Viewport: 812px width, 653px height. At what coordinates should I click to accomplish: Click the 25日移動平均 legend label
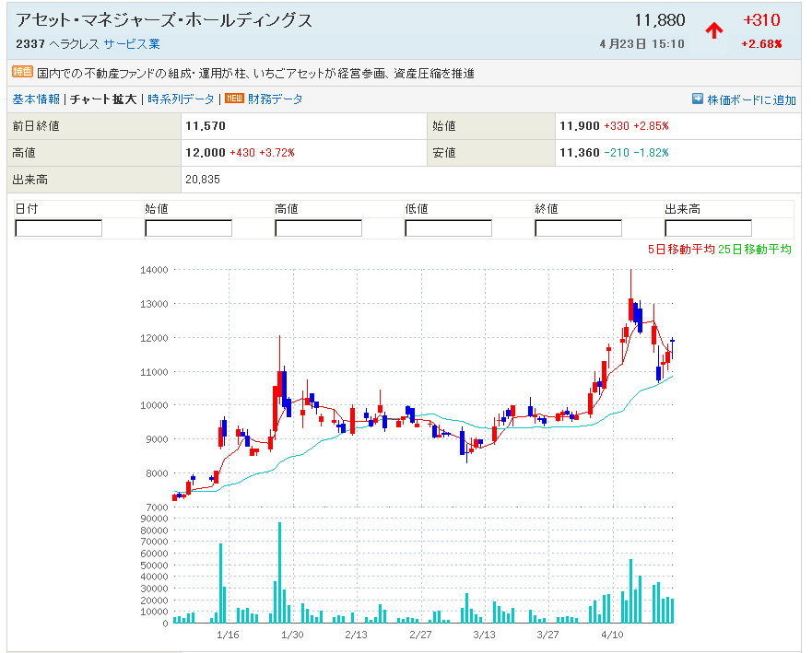755,250
